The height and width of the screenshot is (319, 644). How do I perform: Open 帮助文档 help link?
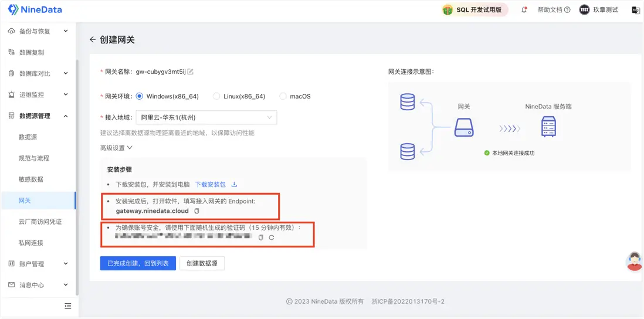pyautogui.click(x=554, y=10)
